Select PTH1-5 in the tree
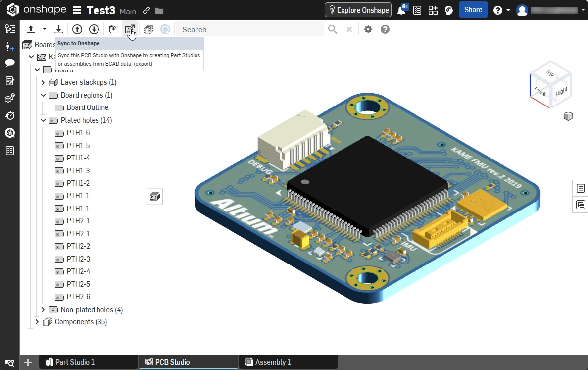Viewport: 588px width, 370px height. tap(78, 146)
